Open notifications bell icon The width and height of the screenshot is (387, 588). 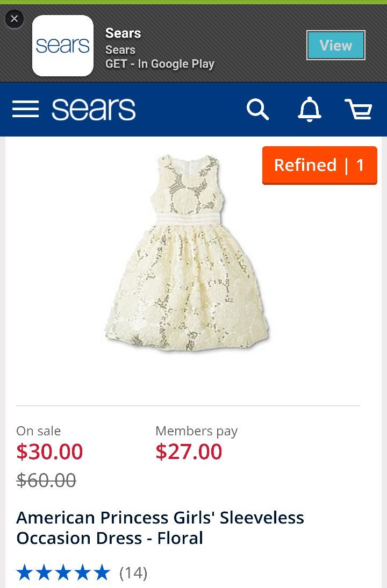point(310,109)
